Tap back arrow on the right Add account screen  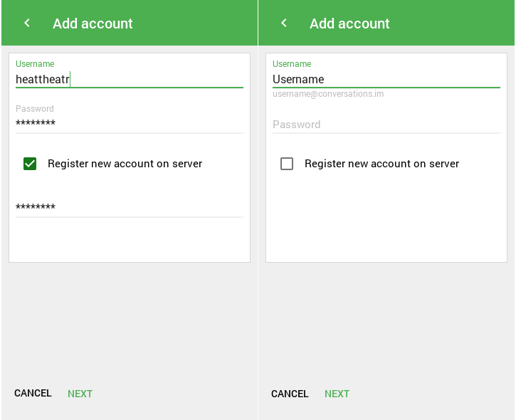pos(284,23)
